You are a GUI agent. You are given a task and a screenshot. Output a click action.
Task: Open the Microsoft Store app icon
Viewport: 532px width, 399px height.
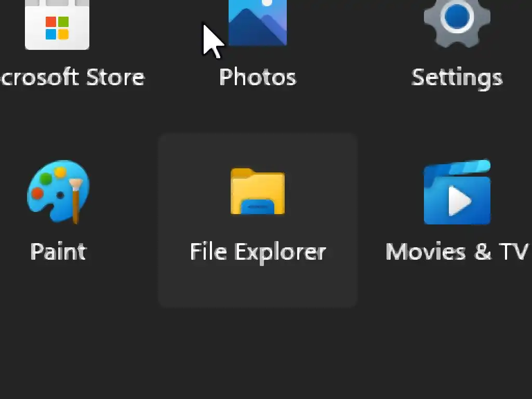[57, 25]
